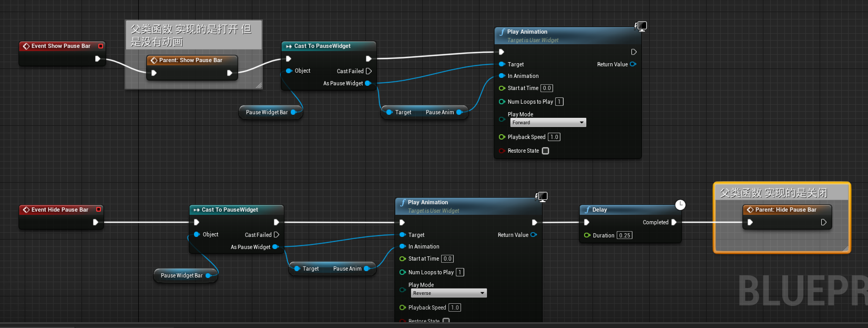Select the top Pause Widget Bar variable node
This screenshot has height=328, width=868.
270,112
